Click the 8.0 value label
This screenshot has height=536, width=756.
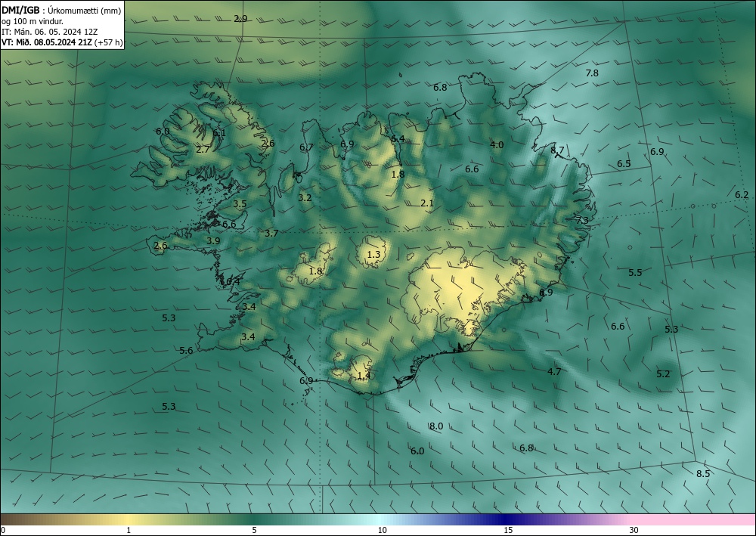436,426
